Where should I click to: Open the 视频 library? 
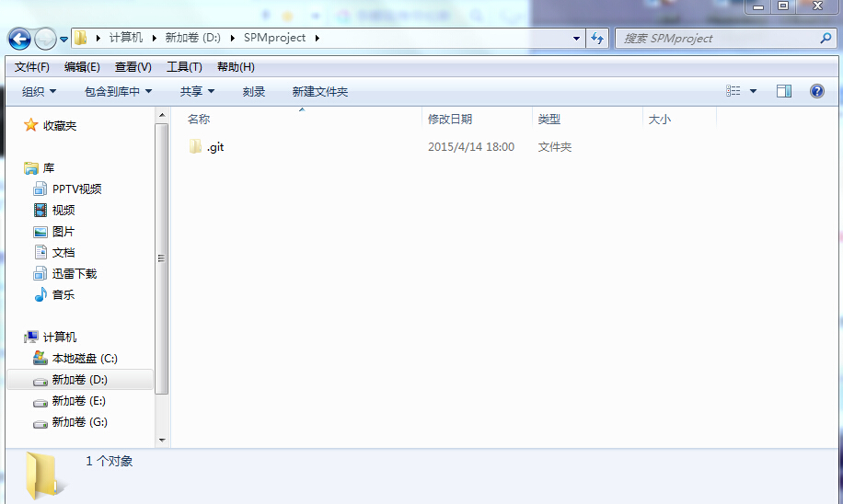click(x=64, y=210)
